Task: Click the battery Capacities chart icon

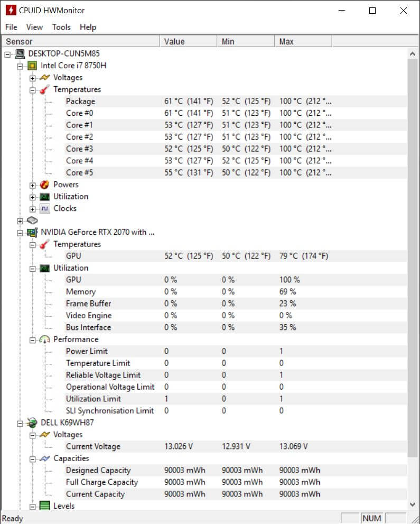Action: (45, 458)
